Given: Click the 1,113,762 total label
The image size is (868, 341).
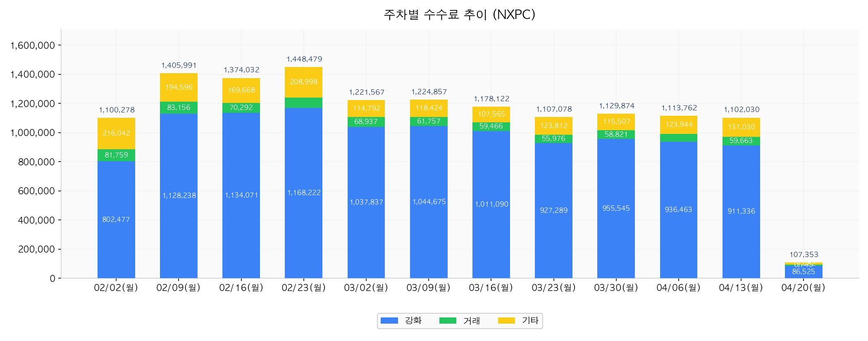Looking at the screenshot, I should pos(679,108).
